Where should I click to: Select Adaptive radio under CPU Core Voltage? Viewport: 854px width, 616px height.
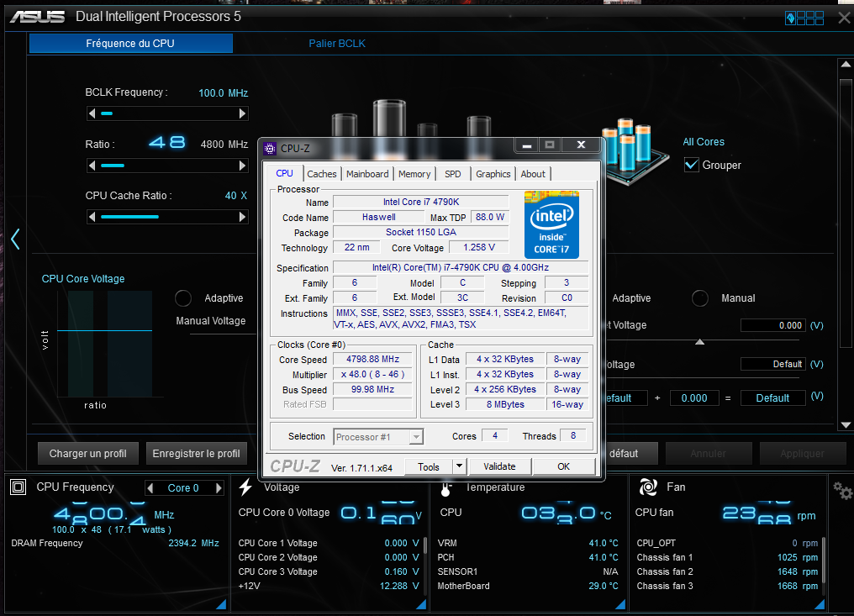pos(183,298)
